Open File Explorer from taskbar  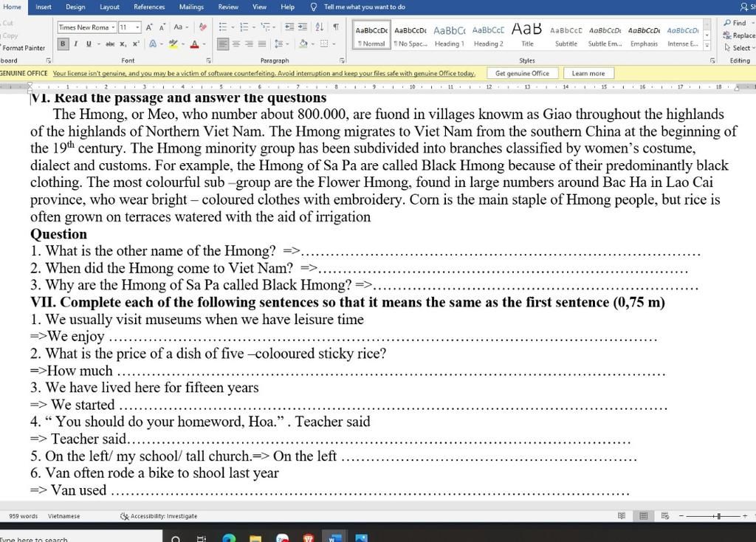click(255, 538)
